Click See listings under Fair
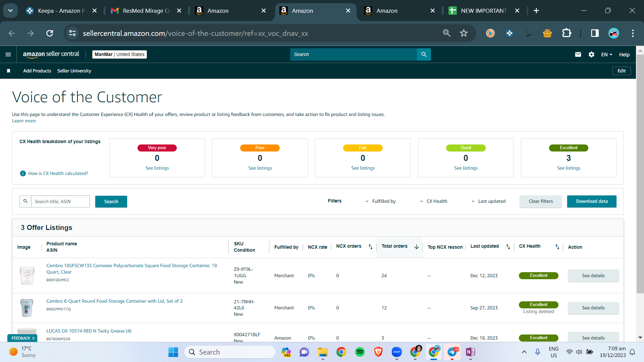Viewport: 644px width, 362px height. pyautogui.click(x=363, y=168)
